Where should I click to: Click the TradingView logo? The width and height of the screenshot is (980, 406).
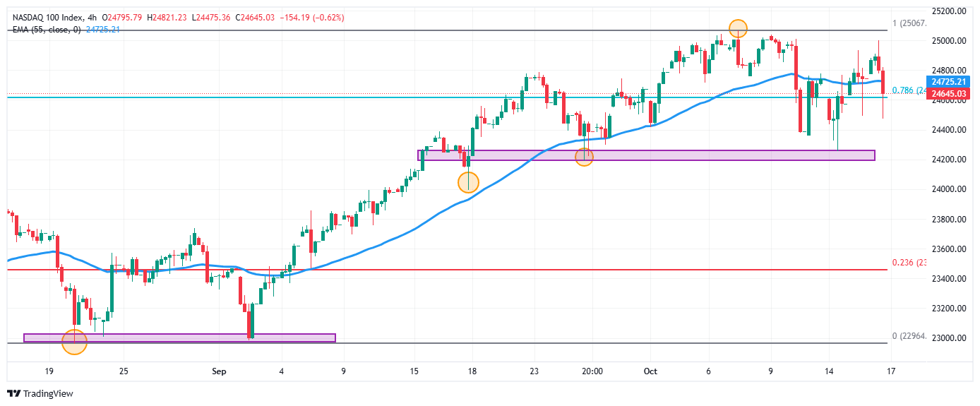[x=40, y=393]
